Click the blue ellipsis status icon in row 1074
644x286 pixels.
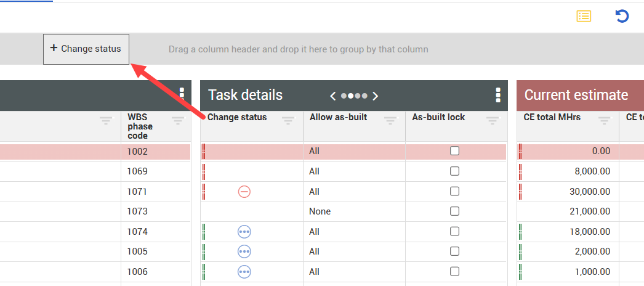pos(244,232)
